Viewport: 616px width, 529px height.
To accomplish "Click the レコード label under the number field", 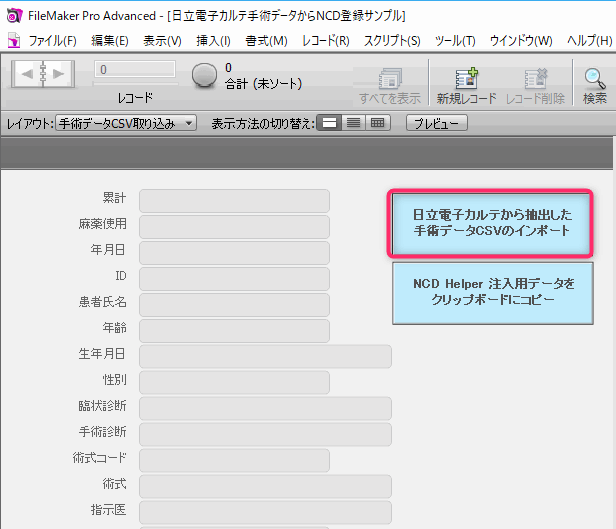I will [135, 98].
